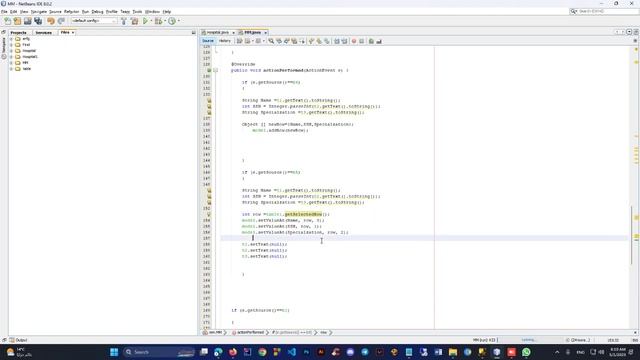Click the hint icon beside line 134
Image resolution: width=640 pixels, height=360 pixels.
[209, 100]
